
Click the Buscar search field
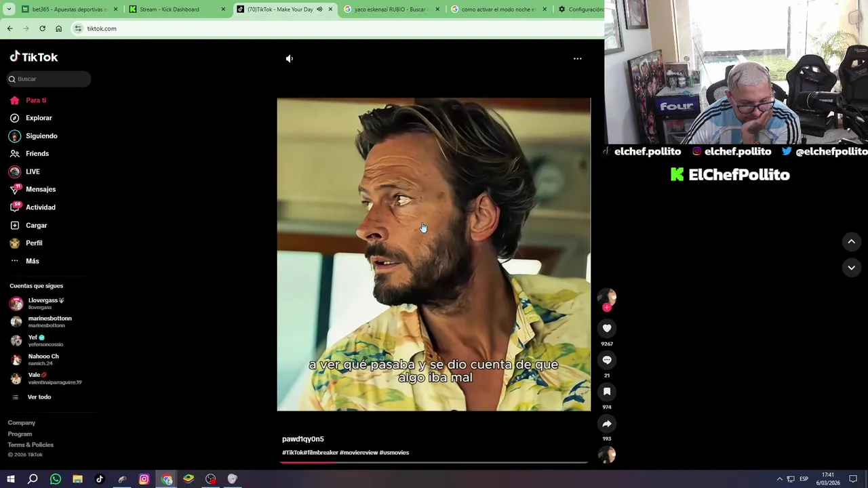coord(49,79)
